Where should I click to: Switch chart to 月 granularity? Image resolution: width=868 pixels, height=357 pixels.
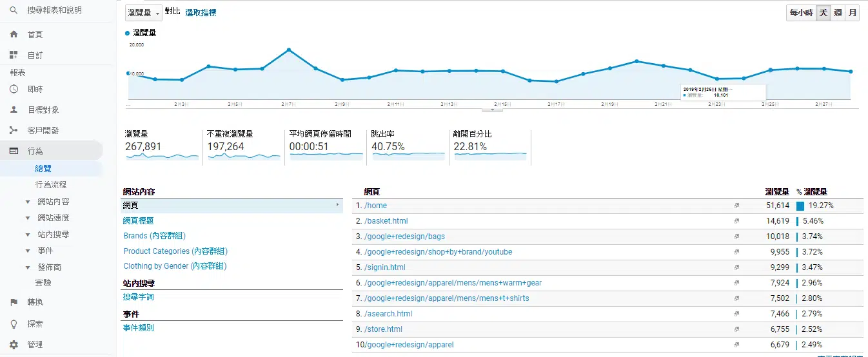click(x=853, y=13)
